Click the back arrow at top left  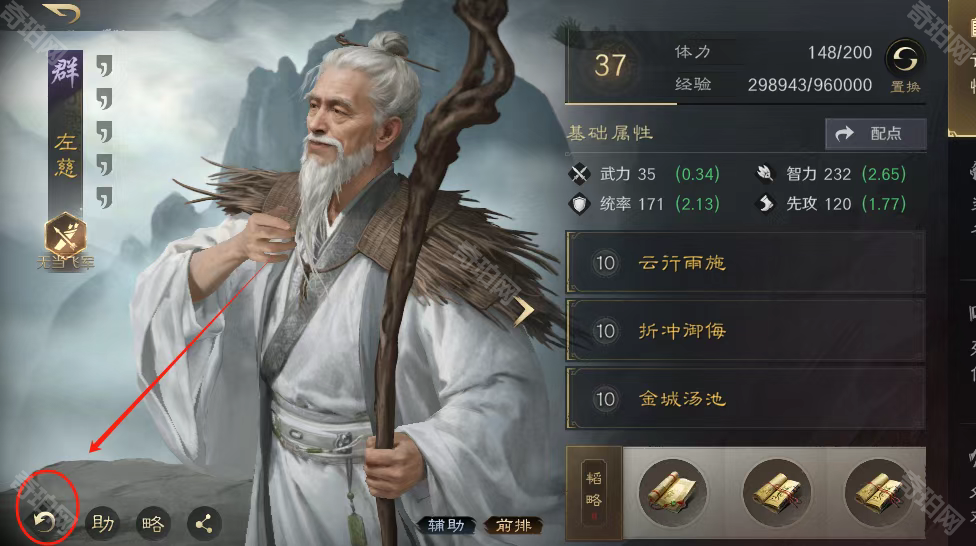click(x=62, y=12)
